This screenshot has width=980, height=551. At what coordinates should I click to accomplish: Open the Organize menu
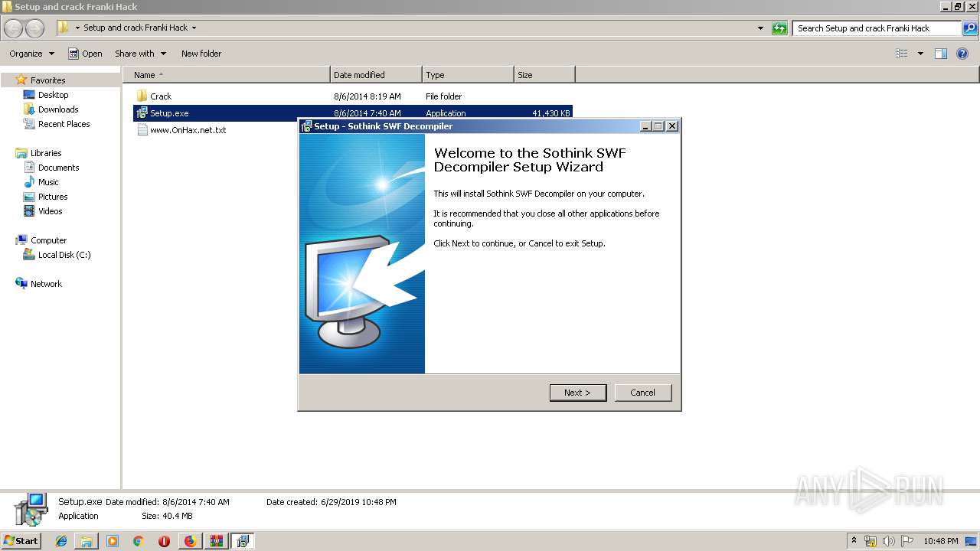[x=31, y=54]
